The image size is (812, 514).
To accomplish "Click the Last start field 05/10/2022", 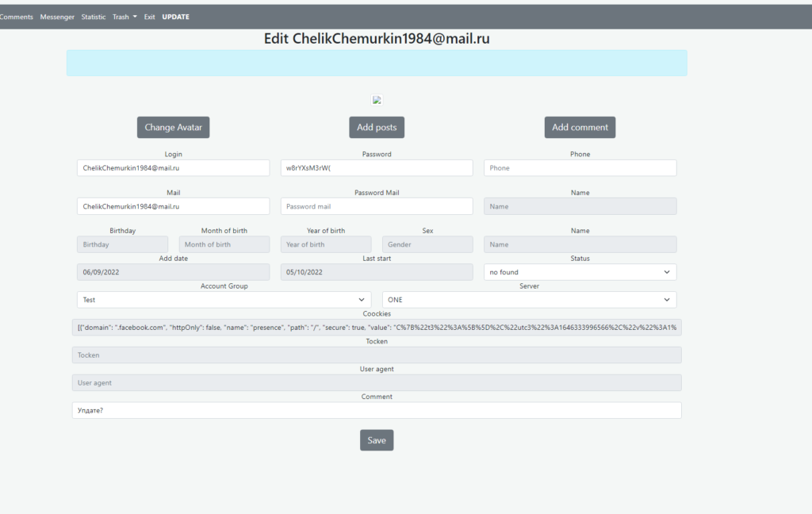I will point(377,272).
